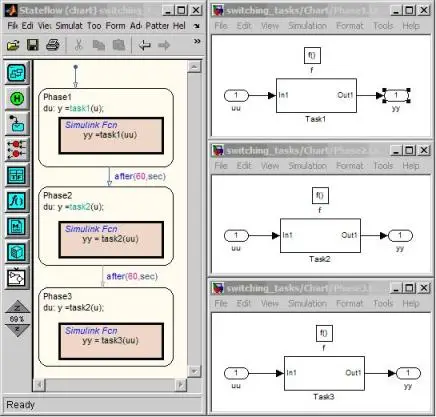Viewport: 436px width, 417px height.
Task: Select the uu inport in Phase2 window
Action: click(x=236, y=236)
